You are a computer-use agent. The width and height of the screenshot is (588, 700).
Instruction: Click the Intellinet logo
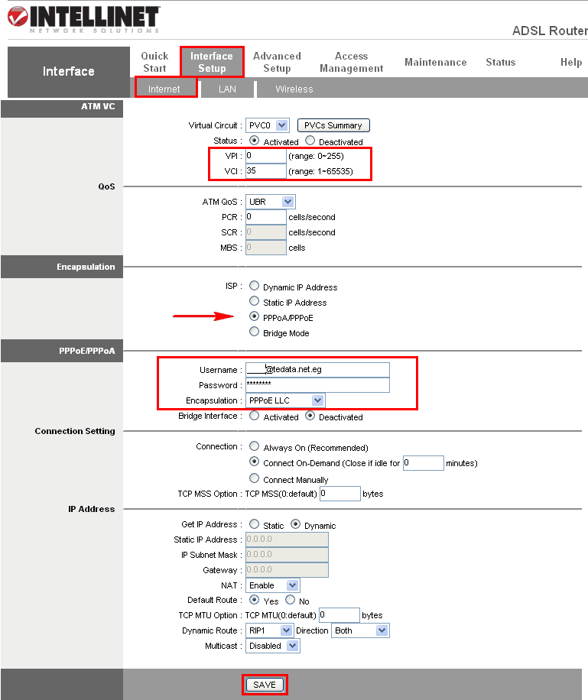pyautogui.click(x=83, y=19)
